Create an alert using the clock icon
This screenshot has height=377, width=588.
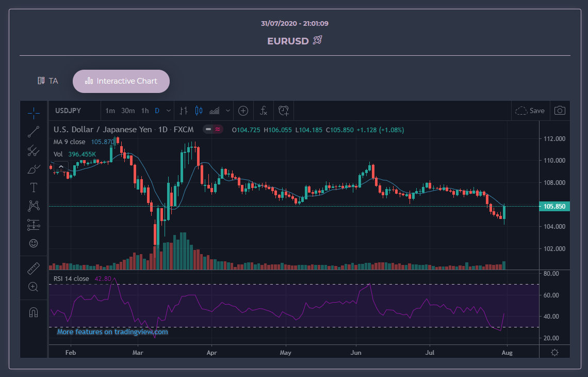(283, 111)
